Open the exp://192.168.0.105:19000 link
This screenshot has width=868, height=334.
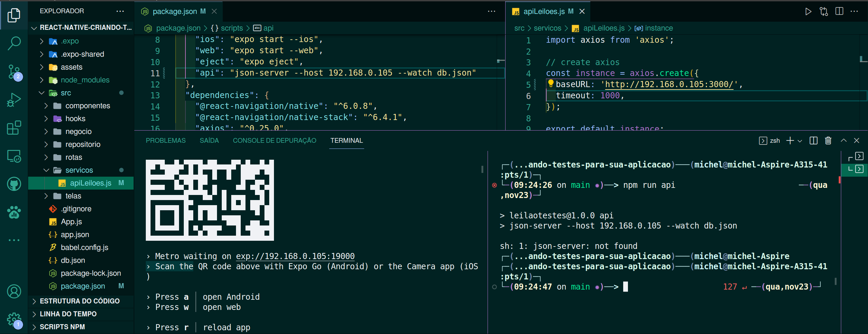295,256
